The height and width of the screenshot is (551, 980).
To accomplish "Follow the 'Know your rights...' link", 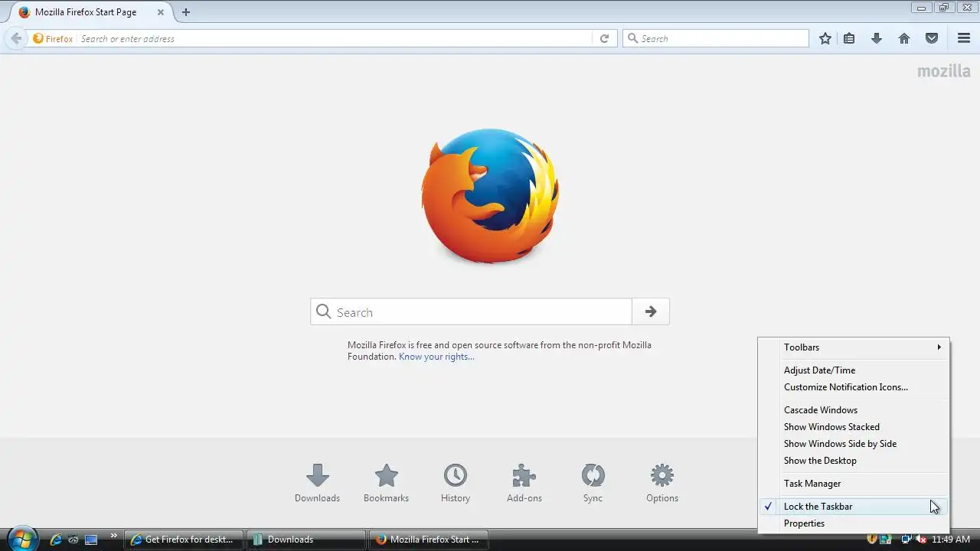I will [436, 357].
